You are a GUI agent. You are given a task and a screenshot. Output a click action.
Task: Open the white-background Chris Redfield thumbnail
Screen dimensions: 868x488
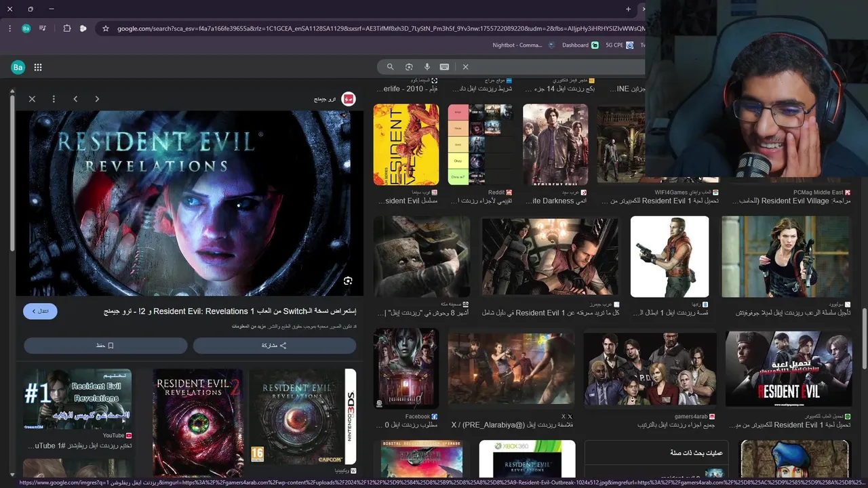click(669, 257)
